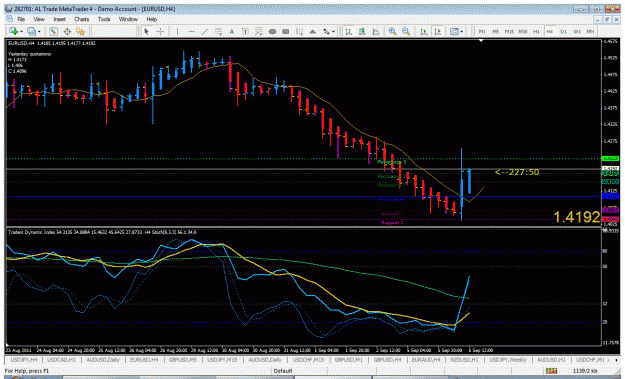Click the Default profile status field
The height and width of the screenshot is (379, 625).
pyautogui.click(x=283, y=371)
